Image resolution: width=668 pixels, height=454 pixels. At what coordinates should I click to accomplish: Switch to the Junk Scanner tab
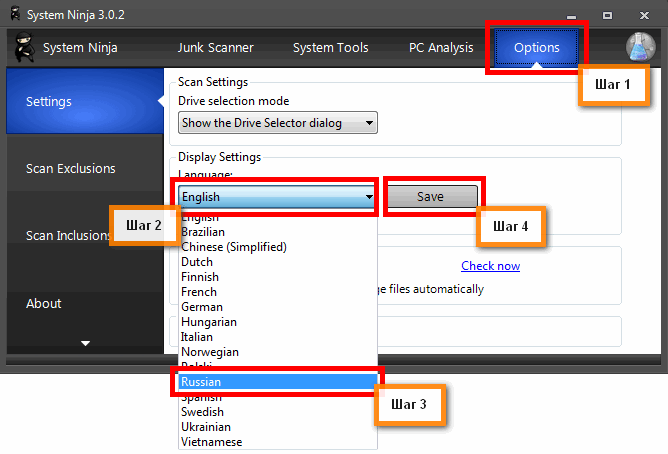(216, 47)
